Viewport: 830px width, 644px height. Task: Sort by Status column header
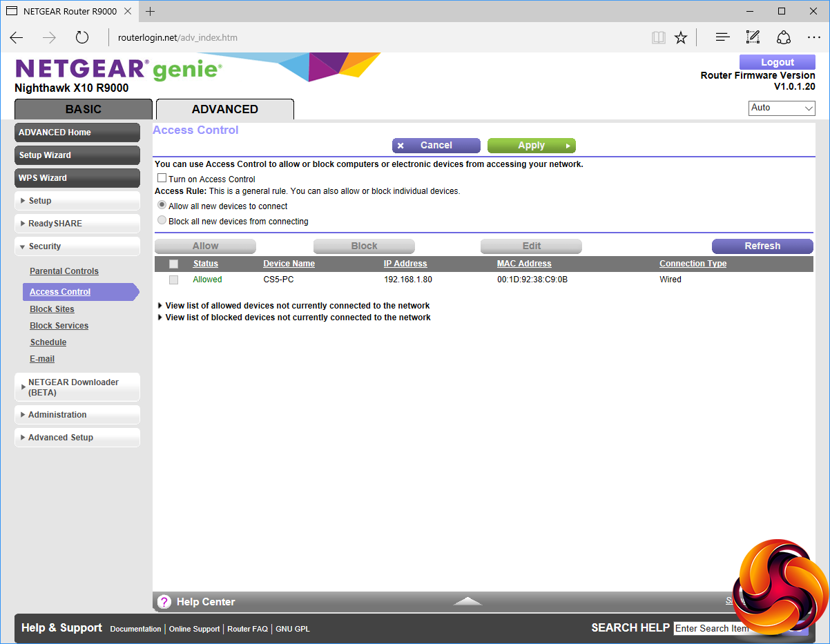pos(206,264)
